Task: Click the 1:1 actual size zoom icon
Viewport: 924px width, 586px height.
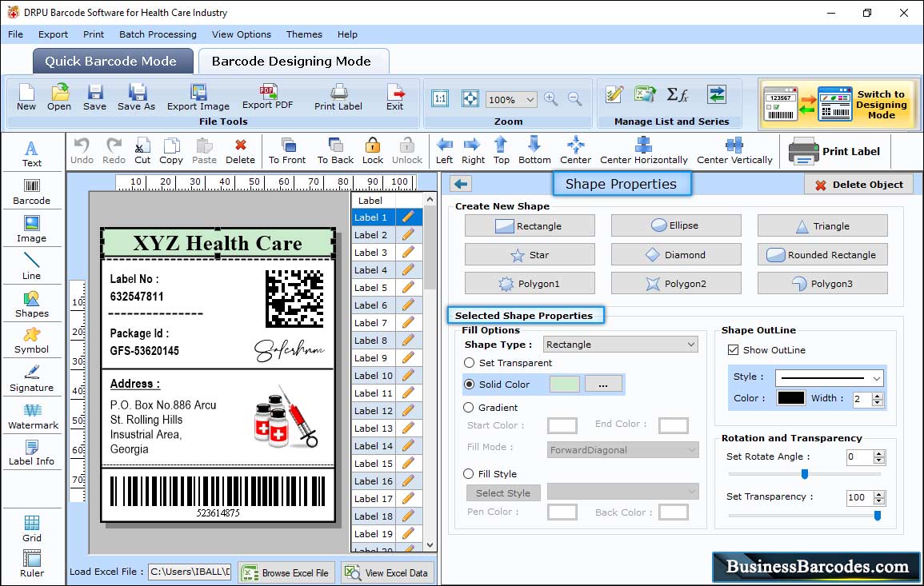Action: [440, 98]
